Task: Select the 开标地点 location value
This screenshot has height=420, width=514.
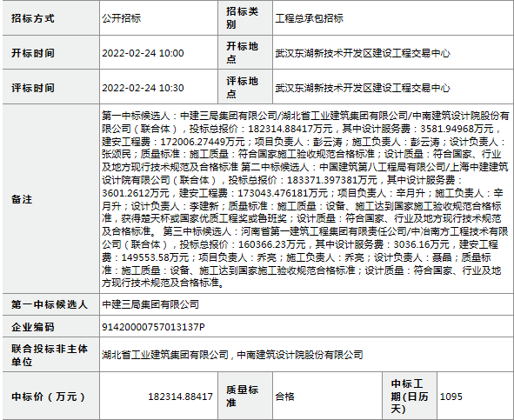Action: (x=363, y=53)
